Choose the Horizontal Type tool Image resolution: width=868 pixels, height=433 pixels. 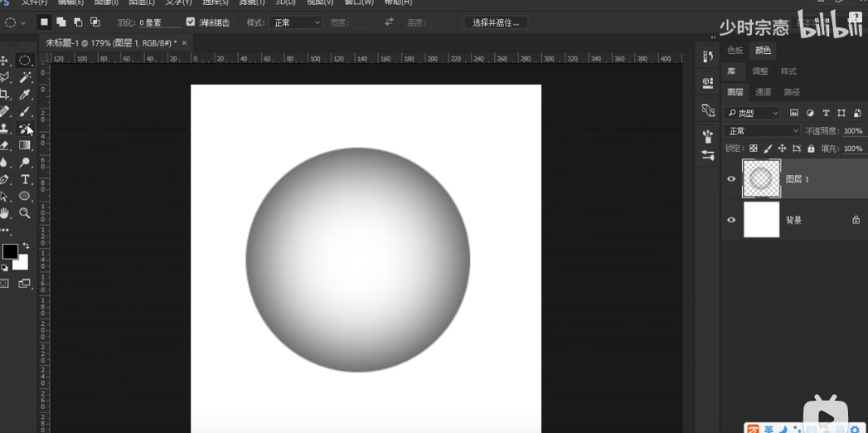pyautogui.click(x=25, y=180)
